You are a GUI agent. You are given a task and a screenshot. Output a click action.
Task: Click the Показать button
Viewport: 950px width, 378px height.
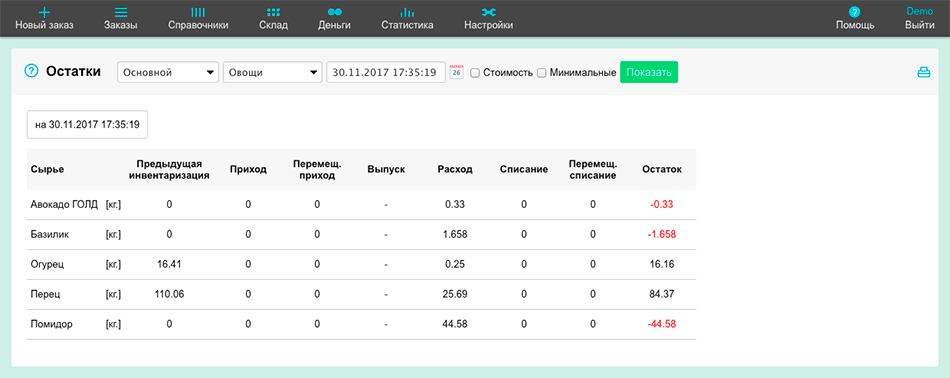point(649,72)
